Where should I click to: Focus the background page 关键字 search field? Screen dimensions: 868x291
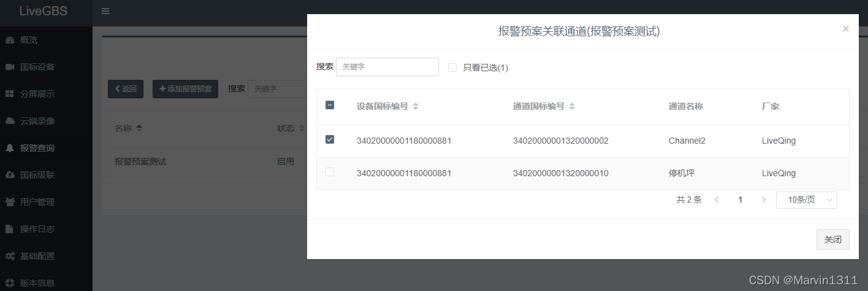[277, 89]
